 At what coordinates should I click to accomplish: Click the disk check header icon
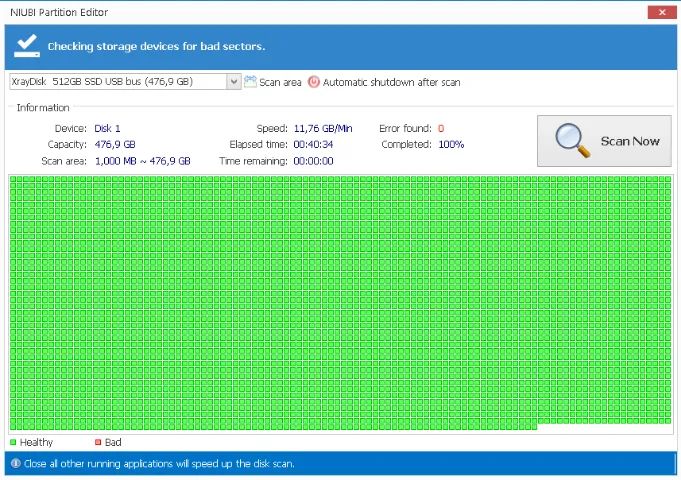pyautogui.click(x=26, y=46)
